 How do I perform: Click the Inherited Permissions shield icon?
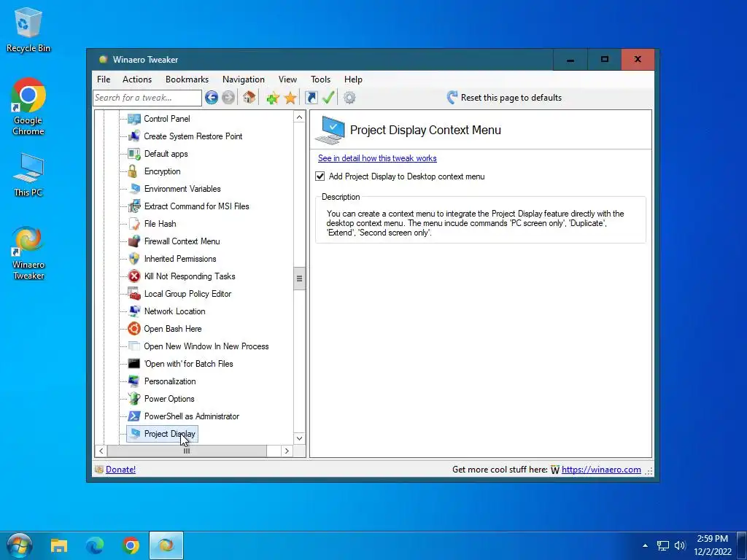click(134, 259)
